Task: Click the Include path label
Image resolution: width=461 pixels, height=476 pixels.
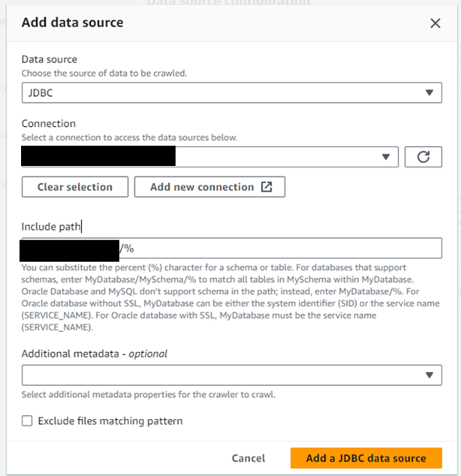Action: (x=51, y=227)
